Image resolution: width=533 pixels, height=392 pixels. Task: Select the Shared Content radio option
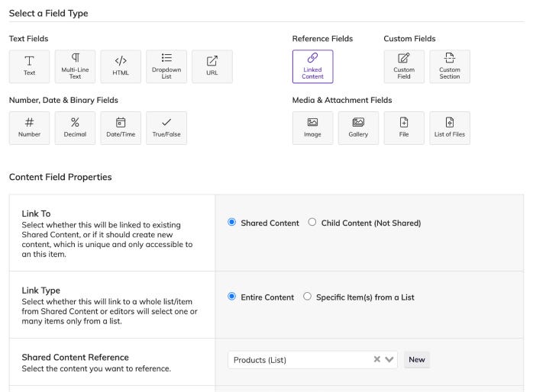point(232,222)
